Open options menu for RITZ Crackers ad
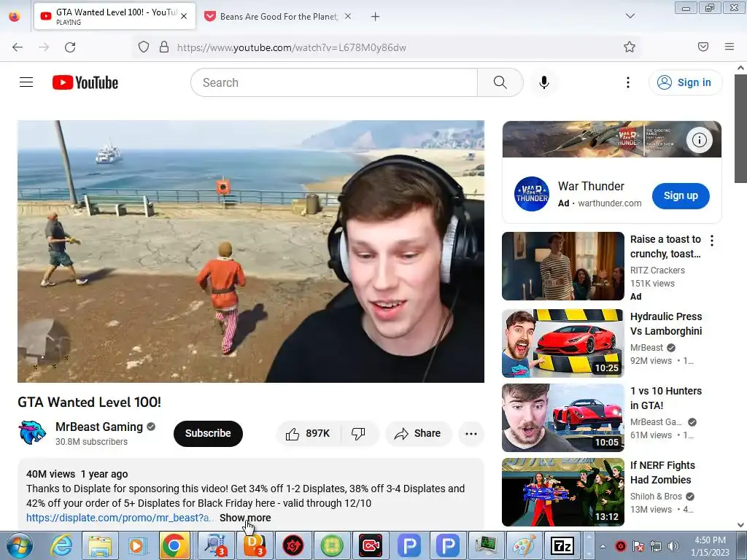Viewport: 747px width, 560px height. (x=712, y=241)
